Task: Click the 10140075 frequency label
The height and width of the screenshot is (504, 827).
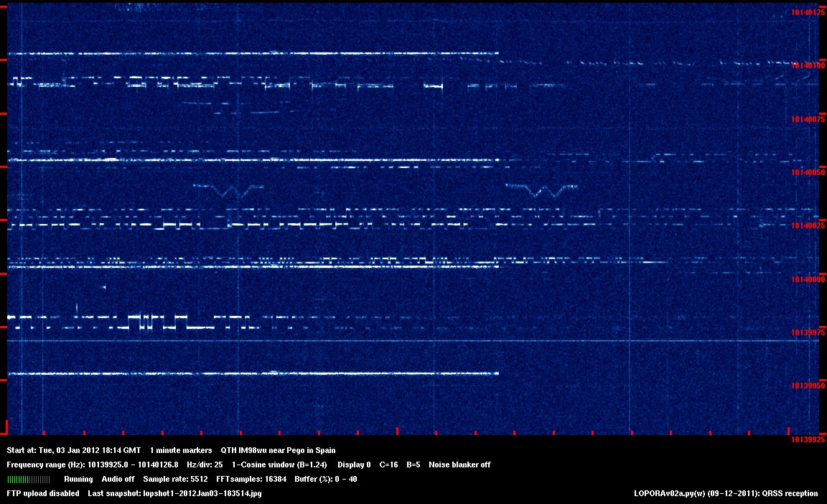Action: 808,119
